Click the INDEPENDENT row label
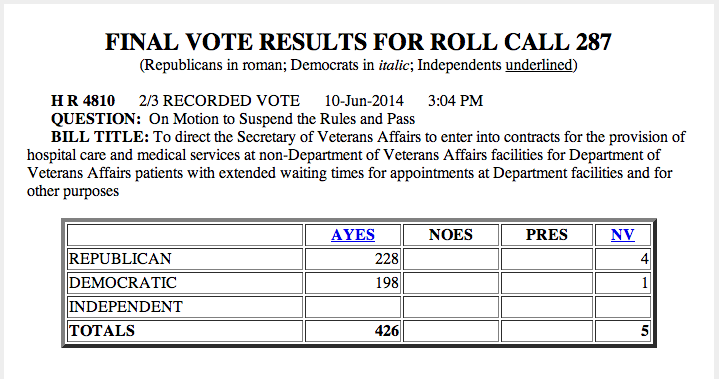The image size is (719, 379). (126, 307)
